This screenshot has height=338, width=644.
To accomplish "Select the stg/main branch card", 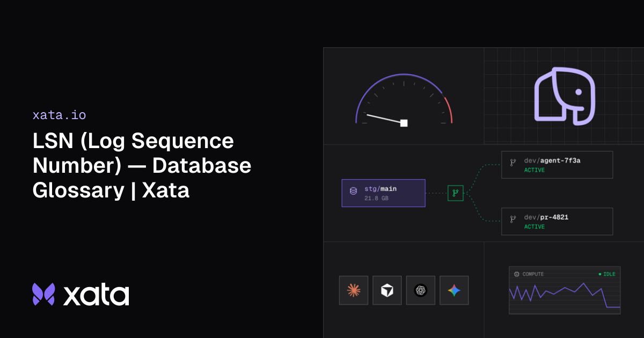I will point(383,193).
